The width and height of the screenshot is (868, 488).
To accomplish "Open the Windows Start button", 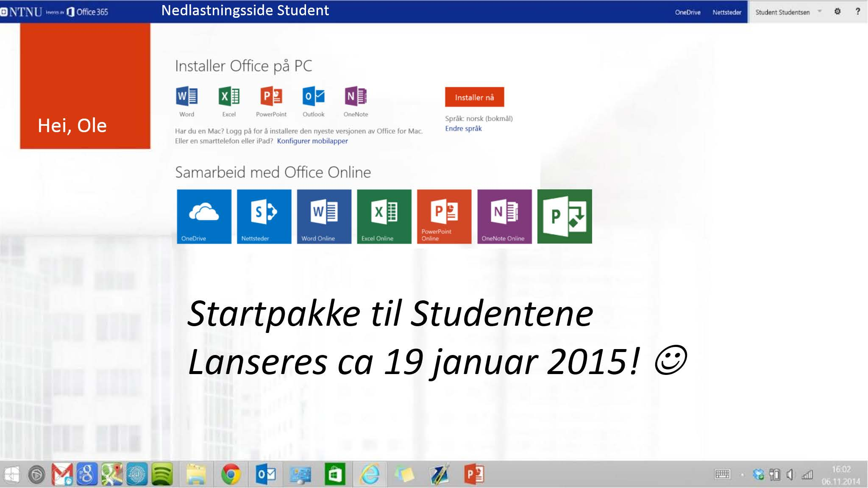I will click(x=11, y=474).
